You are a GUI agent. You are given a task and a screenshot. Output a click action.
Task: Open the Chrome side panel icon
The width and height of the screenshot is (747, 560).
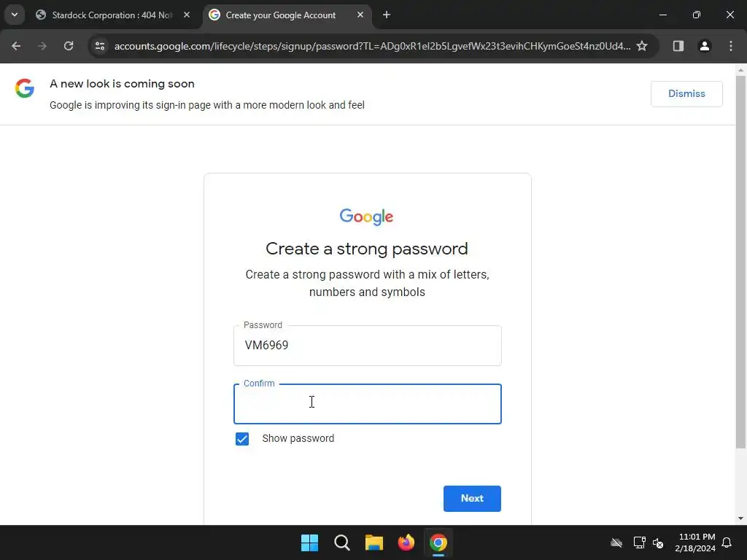678,46
